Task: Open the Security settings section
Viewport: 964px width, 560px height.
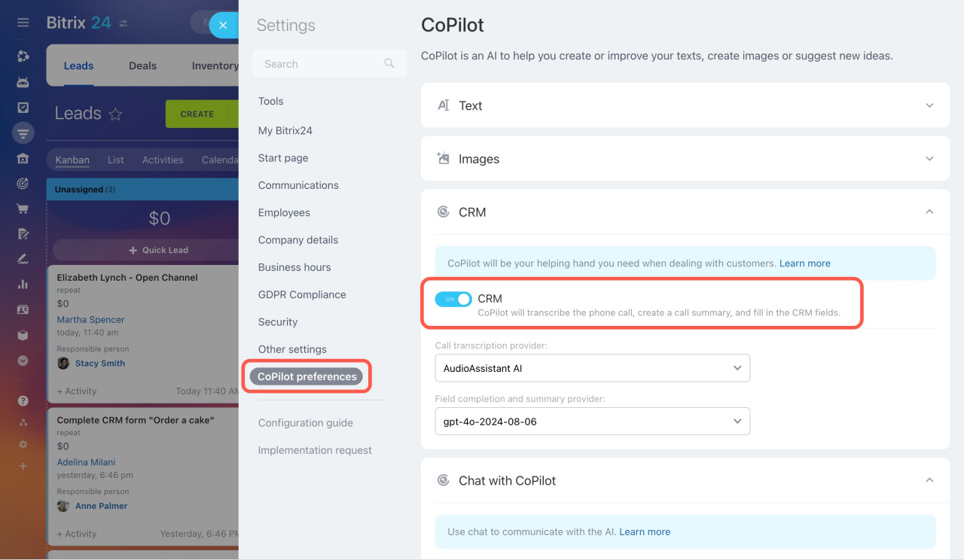Action: pyautogui.click(x=278, y=322)
